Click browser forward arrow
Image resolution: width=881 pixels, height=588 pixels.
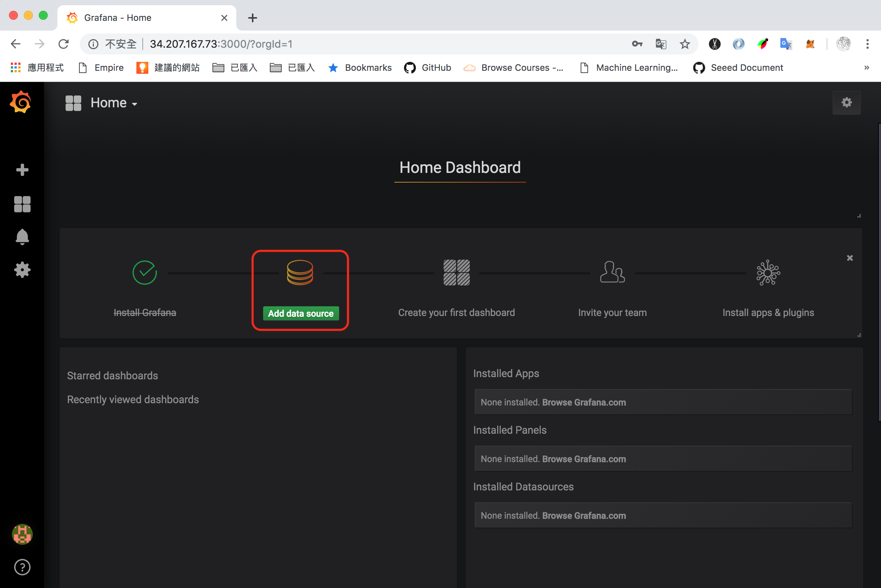[x=40, y=44]
